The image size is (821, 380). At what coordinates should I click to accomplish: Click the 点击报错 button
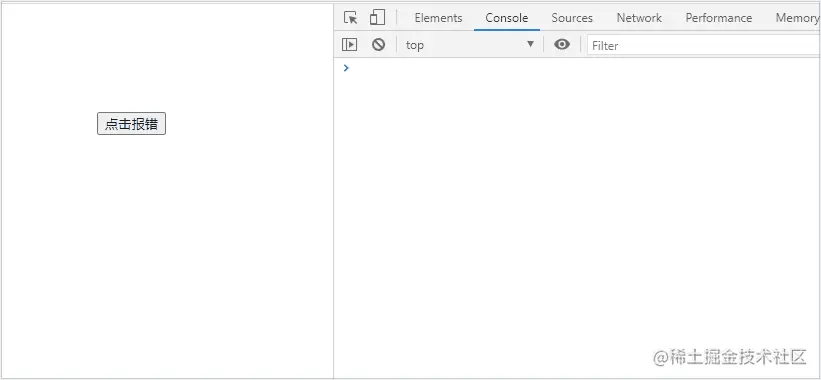(x=131, y=124)
